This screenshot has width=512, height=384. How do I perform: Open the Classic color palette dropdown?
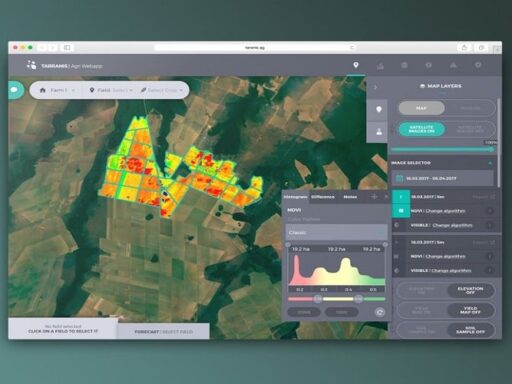[x=337, y=232]
